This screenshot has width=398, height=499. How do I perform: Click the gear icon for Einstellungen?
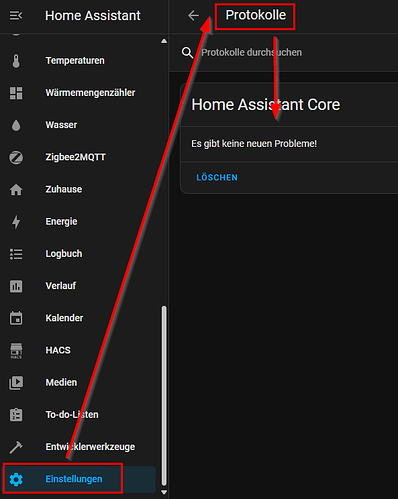pyautogui.click(x=16, y=479)
